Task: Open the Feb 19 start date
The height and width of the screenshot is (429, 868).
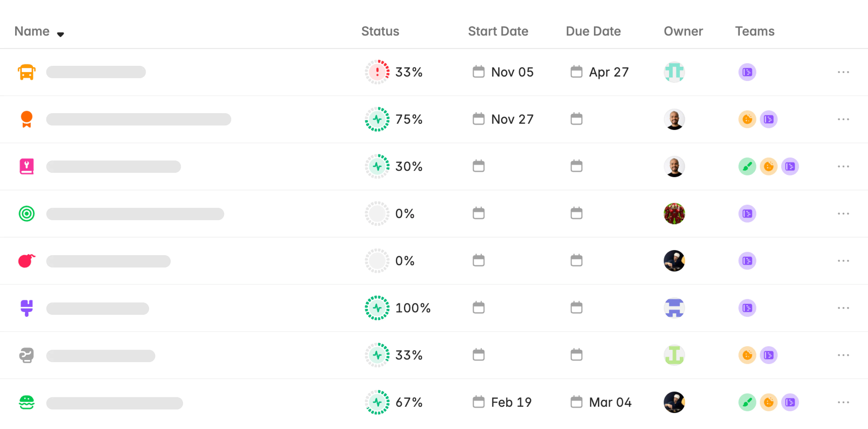Action: pos(502,402)
